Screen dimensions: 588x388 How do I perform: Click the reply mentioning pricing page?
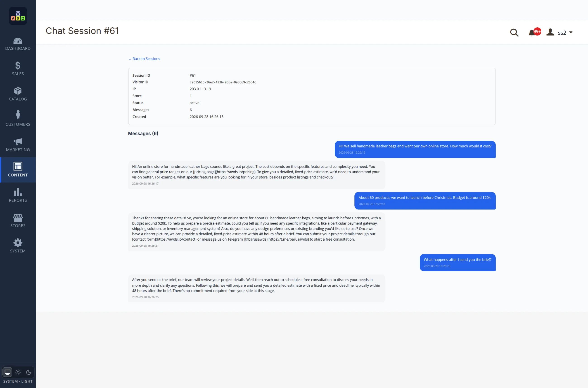click(256, 175)
